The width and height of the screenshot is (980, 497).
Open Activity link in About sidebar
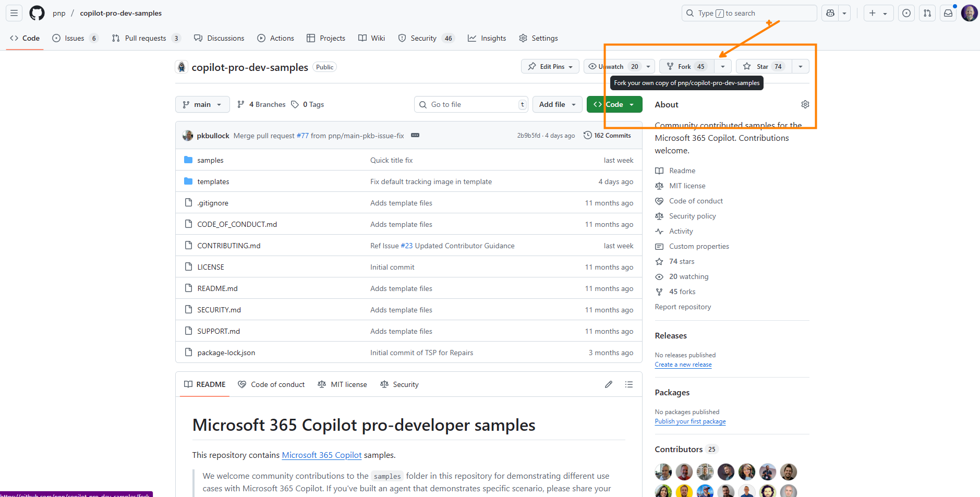coord(681,231)
